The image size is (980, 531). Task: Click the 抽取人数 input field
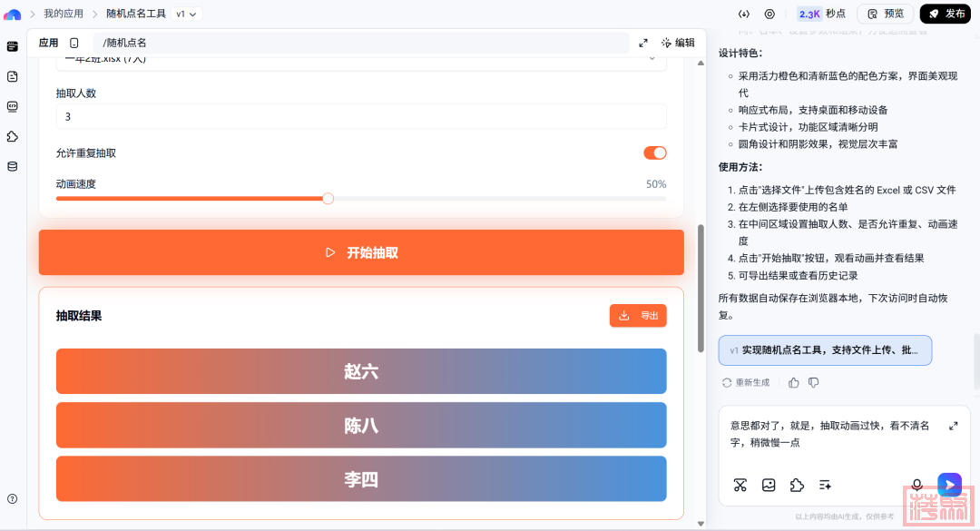point(361,116)
